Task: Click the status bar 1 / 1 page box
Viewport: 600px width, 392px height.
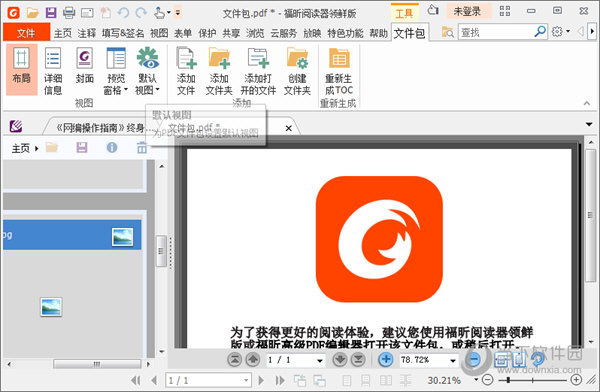Action: (x=208, y=381)
